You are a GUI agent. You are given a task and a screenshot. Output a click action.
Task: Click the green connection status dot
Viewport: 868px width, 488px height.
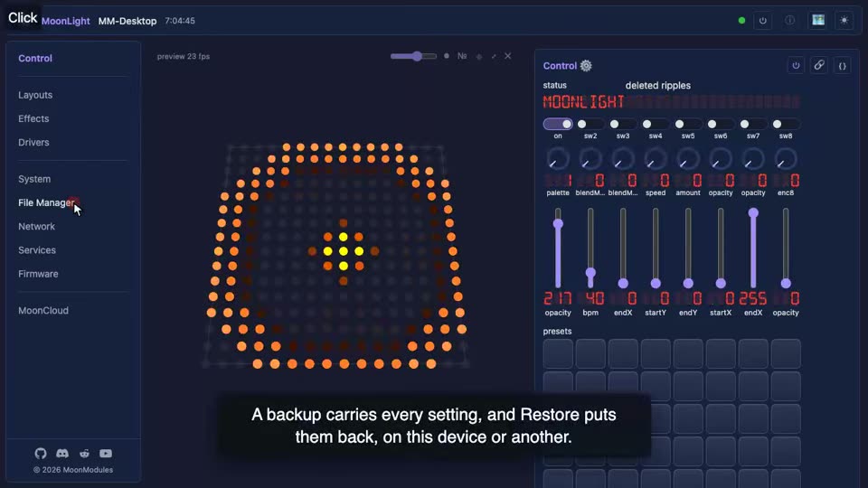pos(741,21)
